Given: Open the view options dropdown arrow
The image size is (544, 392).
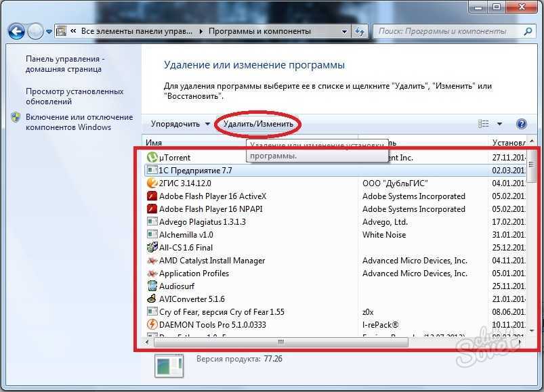Looking at the screenshot, I should (499, 124).
